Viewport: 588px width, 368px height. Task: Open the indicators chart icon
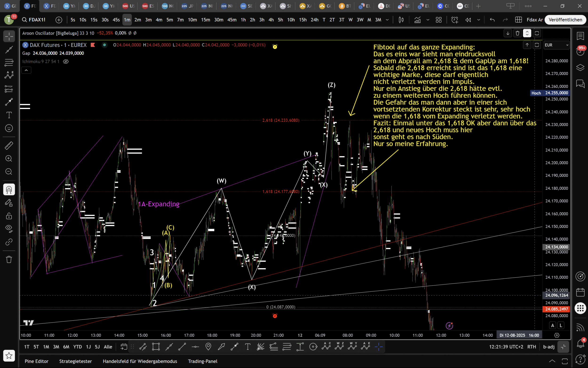(x=417, y=20)
